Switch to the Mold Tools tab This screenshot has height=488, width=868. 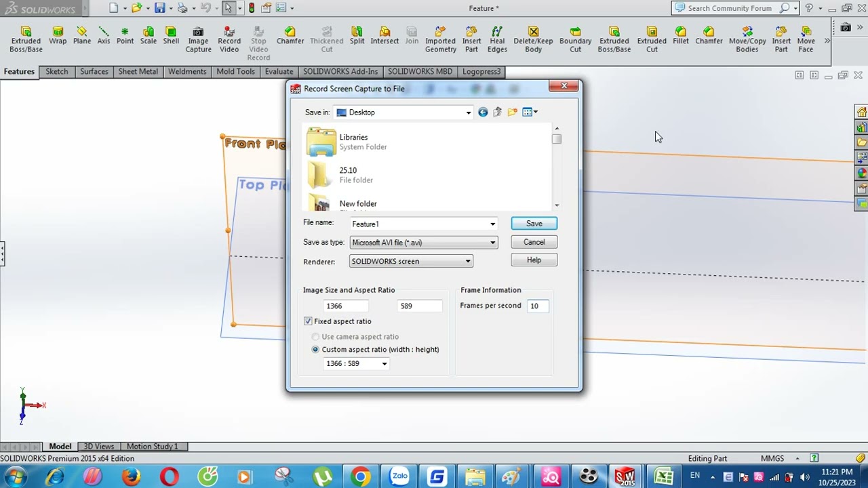click(235, 71)
